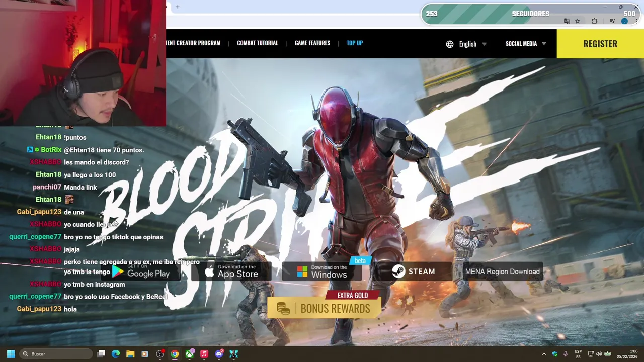Click the BotRix username in chat

click(x=51, y=150)
